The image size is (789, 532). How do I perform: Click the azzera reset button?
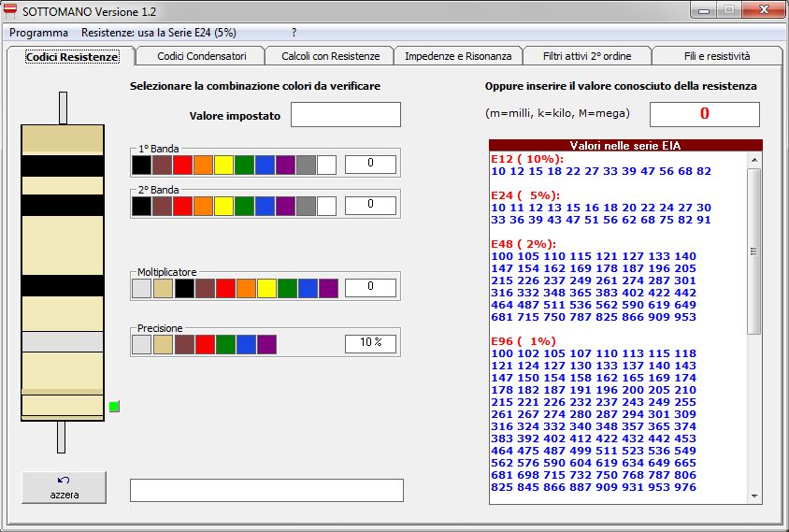coord(64,487)
